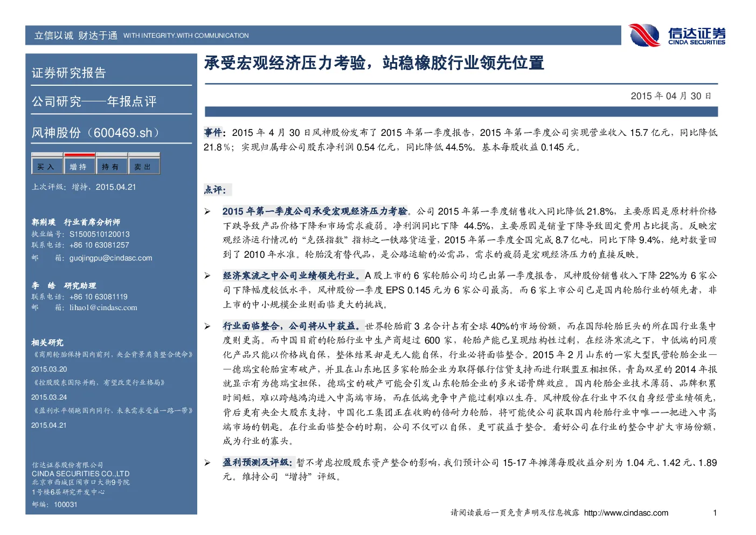Click the arrow bullet before 盈利预测及评级
Viewport: 756px width, 535px height.
[x=207, y=463]
